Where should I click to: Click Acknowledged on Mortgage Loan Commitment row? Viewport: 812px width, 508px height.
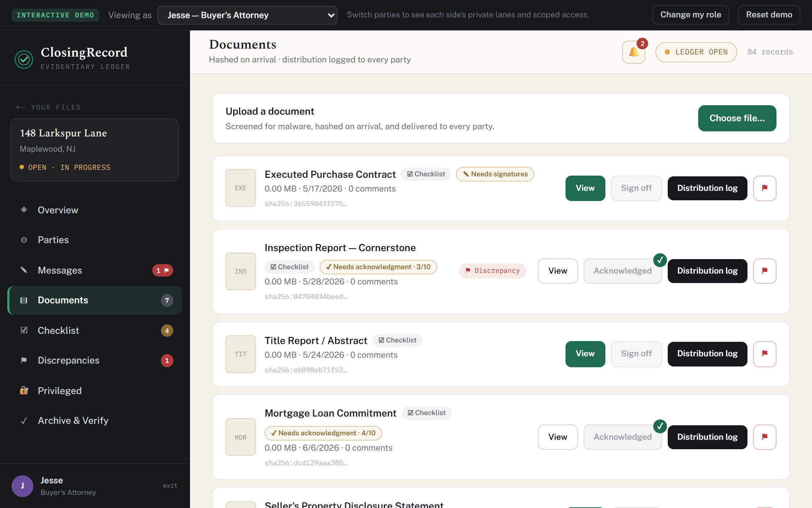point(622,437)
